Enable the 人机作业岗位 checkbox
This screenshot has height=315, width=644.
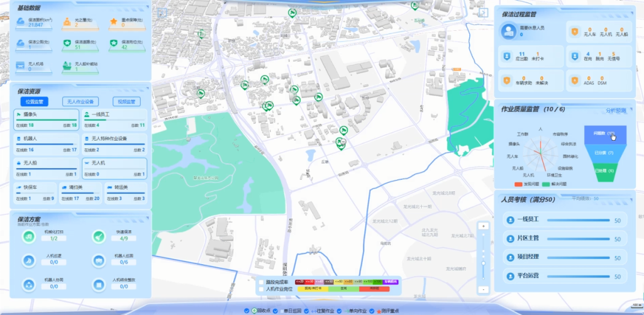262,289
